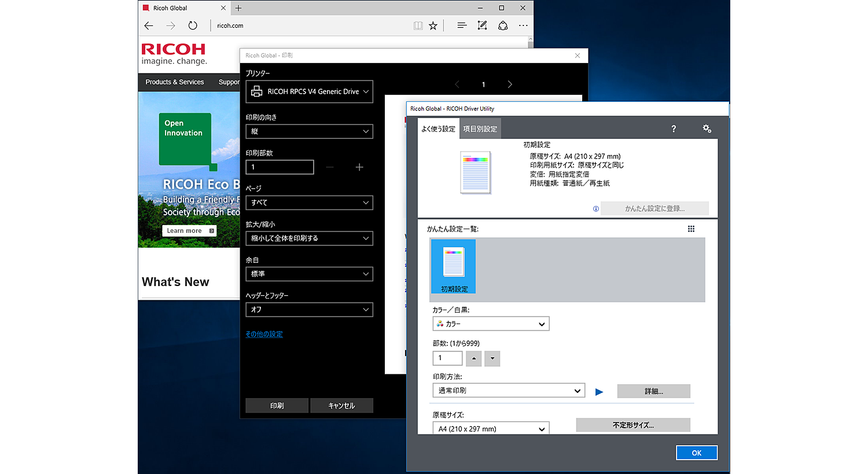Open the Reading view book icon
Viewport: 868px width, 474px height.
point(418,25)
